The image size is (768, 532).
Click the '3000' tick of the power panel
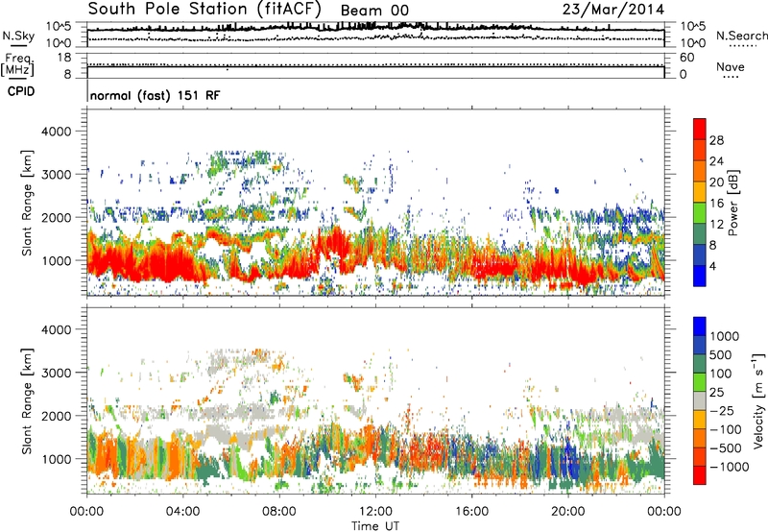click(x=57, y=175)
